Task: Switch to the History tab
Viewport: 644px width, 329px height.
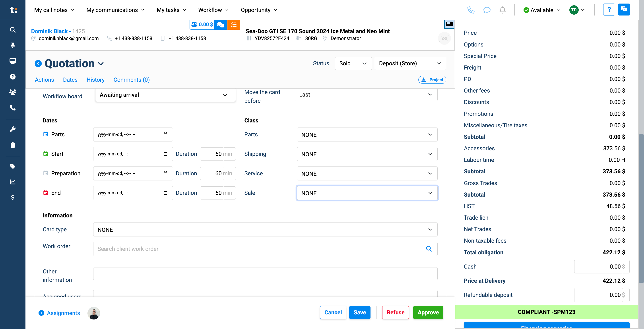Action: (x=95, y=80)
